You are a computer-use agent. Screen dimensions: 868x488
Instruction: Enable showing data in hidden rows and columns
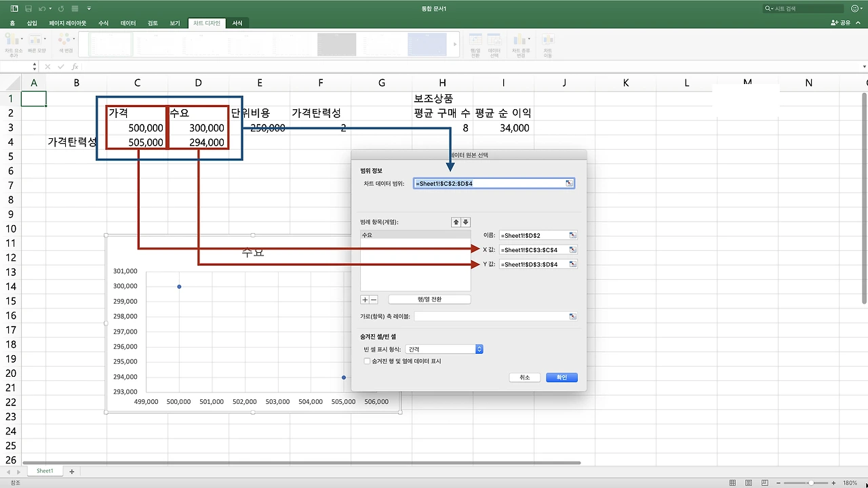(367, 361)
